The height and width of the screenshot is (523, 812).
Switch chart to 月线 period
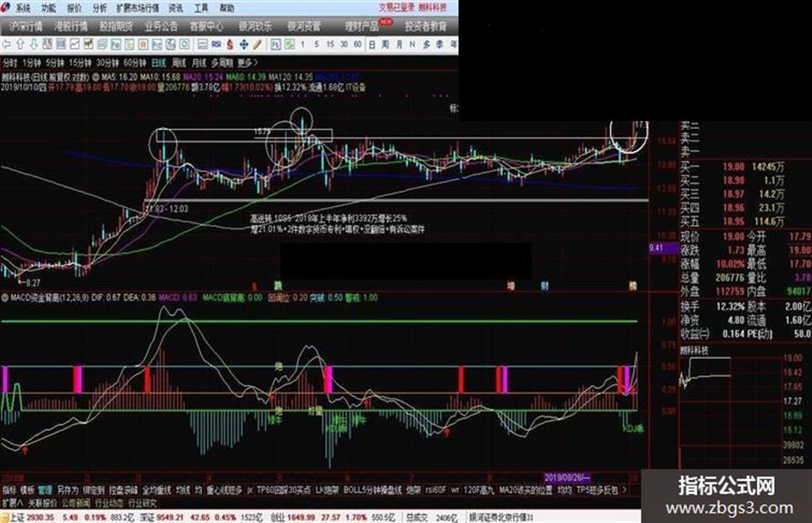[198, 63]
